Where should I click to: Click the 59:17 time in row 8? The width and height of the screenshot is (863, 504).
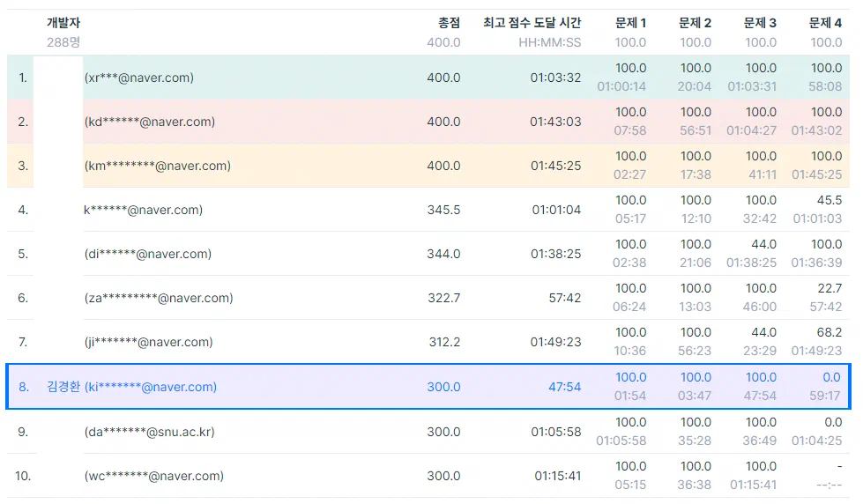tap(824, 396)
